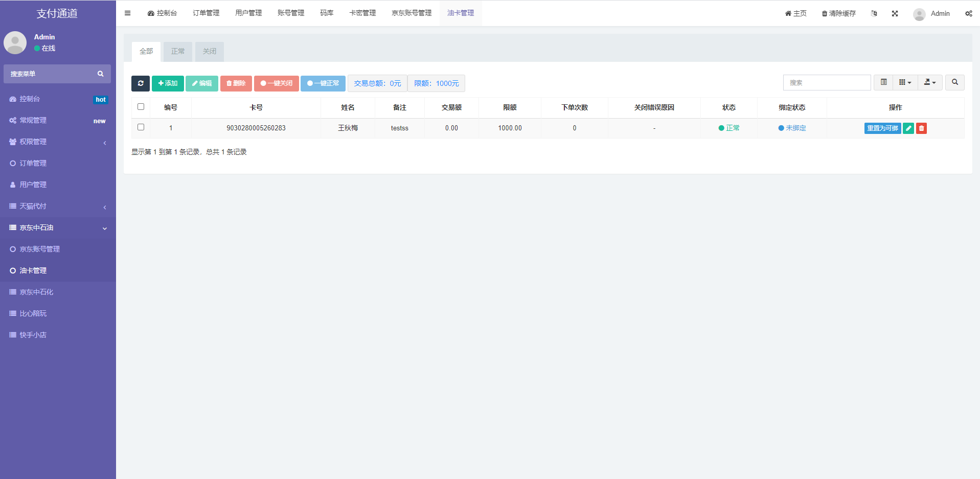980x479 pixels.
Task: Click the language translate icon in the header
Action: (874, 14)
